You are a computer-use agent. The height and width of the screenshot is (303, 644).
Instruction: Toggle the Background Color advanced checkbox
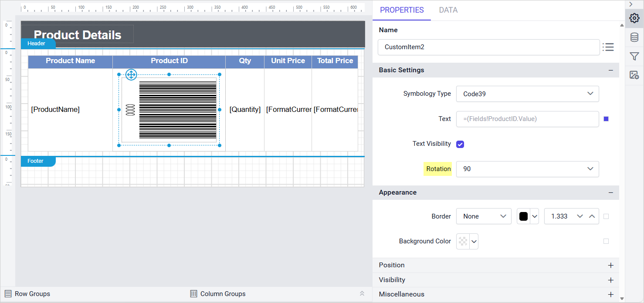[606, 241]
